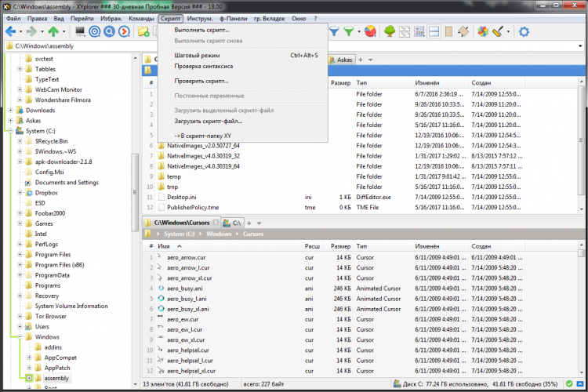
Task: Open the Правка menu
Action: (37, 18)
